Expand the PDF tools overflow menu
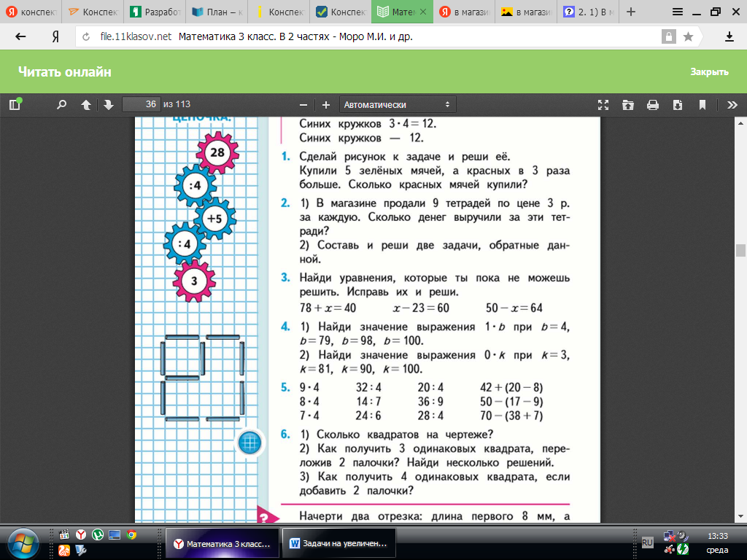Viewport: 747px width, 560px height. pos(728,104)
